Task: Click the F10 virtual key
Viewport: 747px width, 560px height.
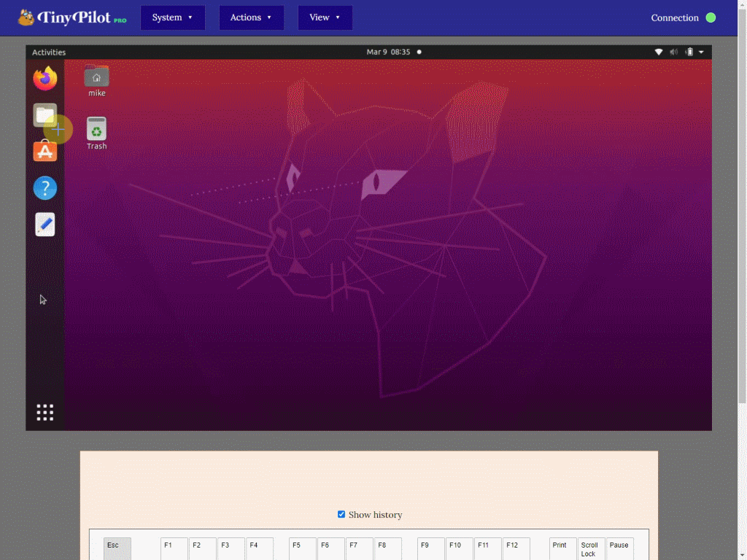Action: (460, 549)
